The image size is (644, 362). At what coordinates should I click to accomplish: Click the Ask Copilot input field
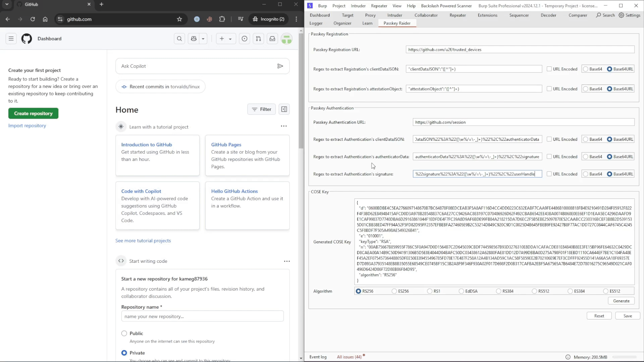[x=203, y=66]
